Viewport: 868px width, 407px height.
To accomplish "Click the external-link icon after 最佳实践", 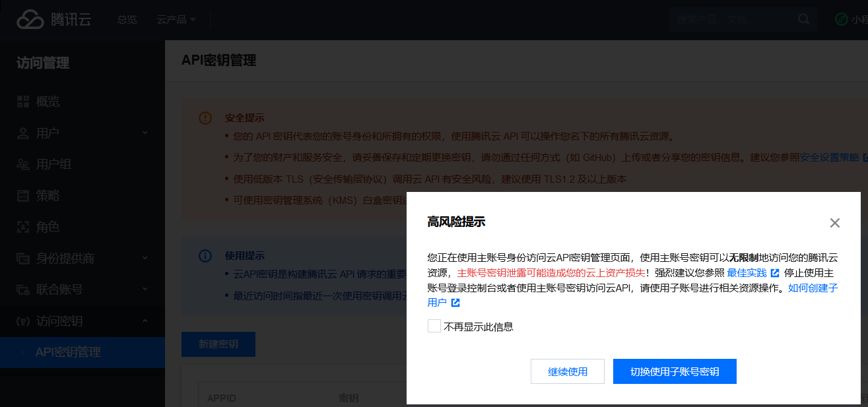I will tap(775, 273).
